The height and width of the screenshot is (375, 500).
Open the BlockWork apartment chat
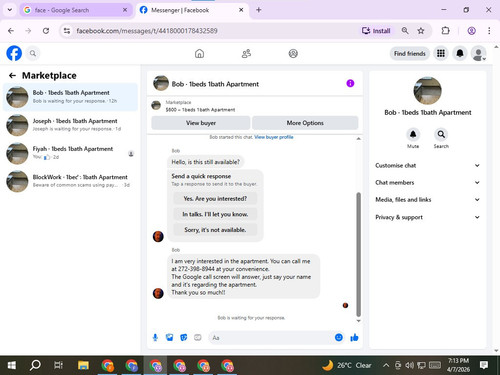70,181
